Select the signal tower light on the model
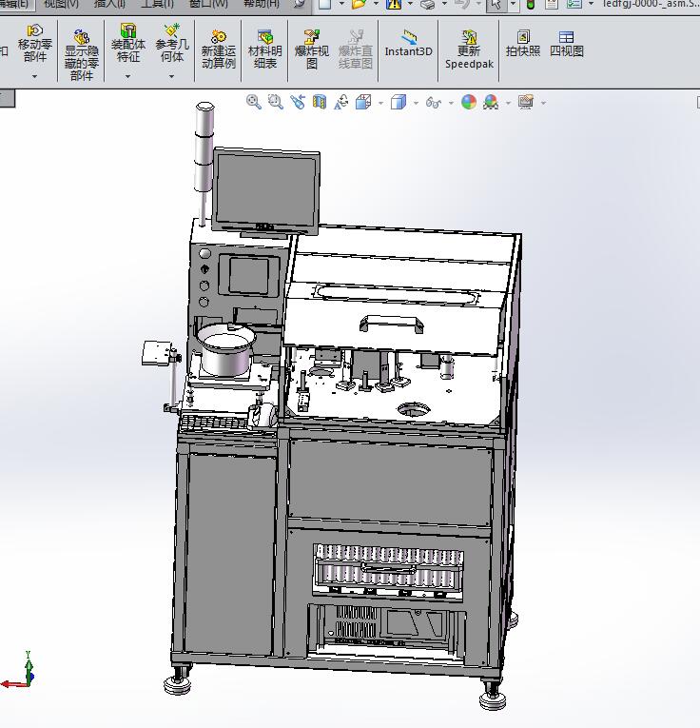 pyautogui.click(x=204, y=147)
